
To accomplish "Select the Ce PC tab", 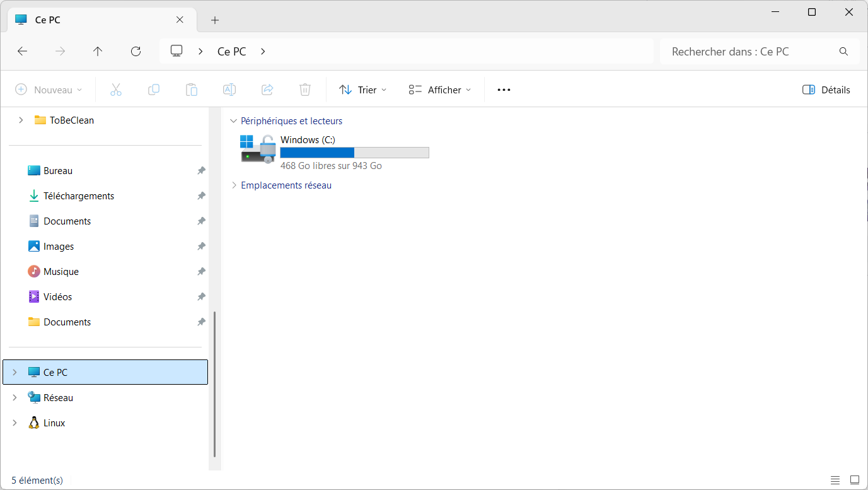I will (x=101, y=20).
